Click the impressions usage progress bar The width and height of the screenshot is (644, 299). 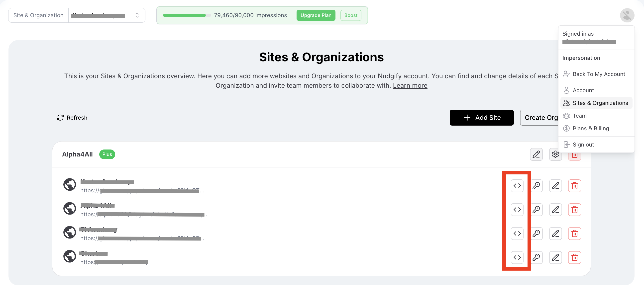[187, 15]
